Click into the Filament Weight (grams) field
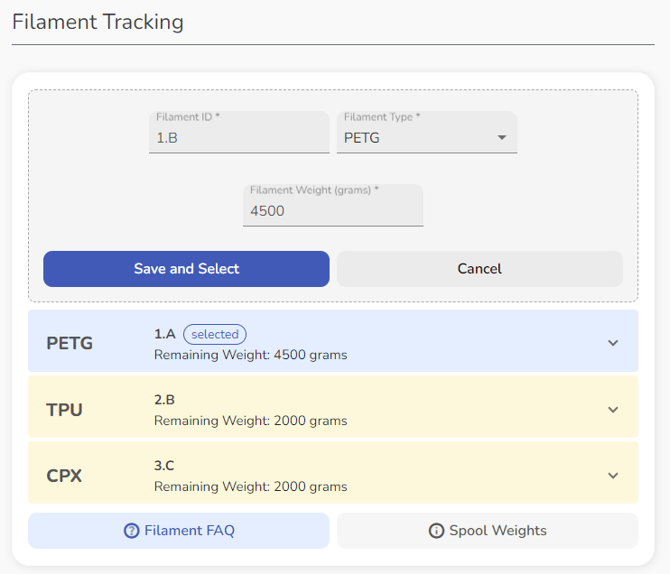The height and width of the screenshot is (574, 670). pyautogui.click(x=332, y=211)
